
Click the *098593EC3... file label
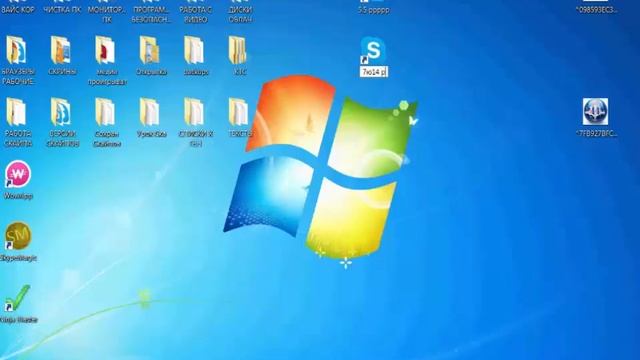[596, 9]
